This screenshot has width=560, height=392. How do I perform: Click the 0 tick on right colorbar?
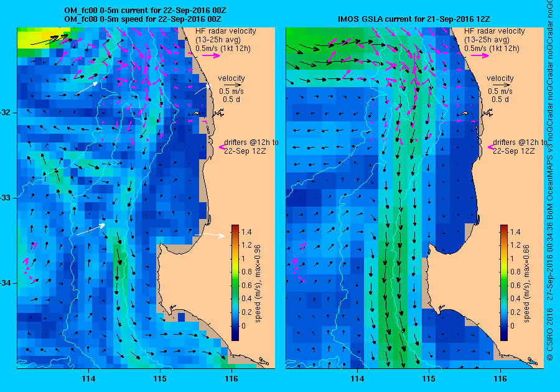coord(513,325)
